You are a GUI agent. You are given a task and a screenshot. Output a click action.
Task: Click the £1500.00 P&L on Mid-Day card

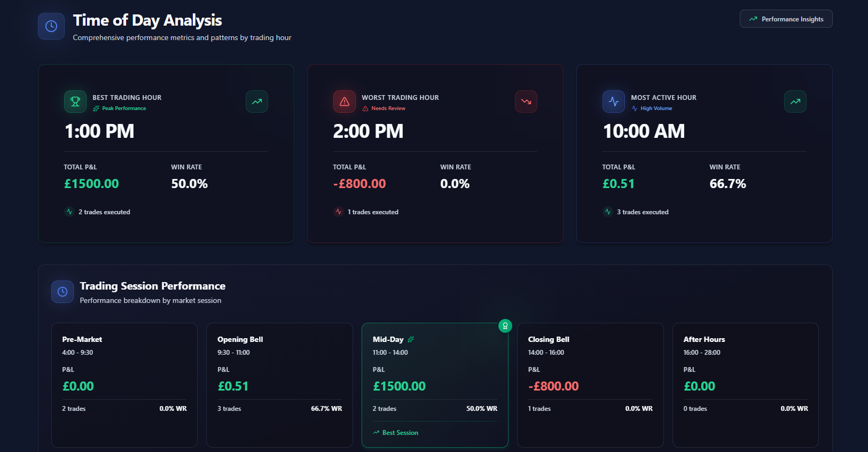(399, 386)
